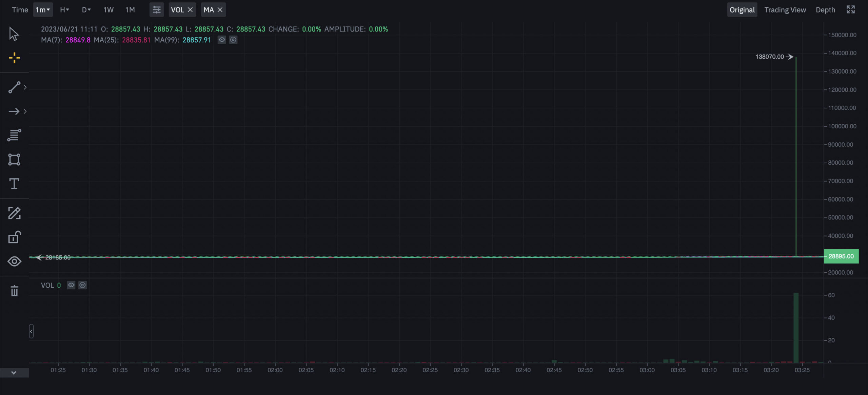The image size is (868, 395).
Task: Switch to the Depth chart tab
Action: 825,10
